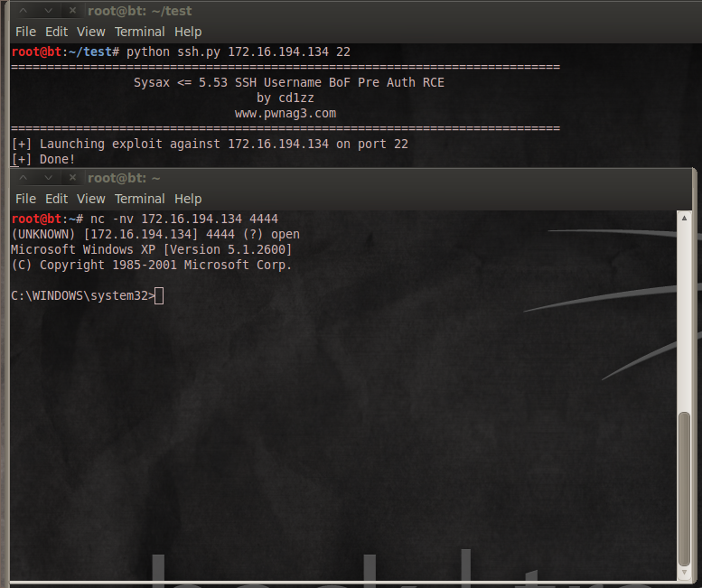702x588 pixels.
Task: Close the root@bt: ~ terminal window
Action: coord(72,177)
